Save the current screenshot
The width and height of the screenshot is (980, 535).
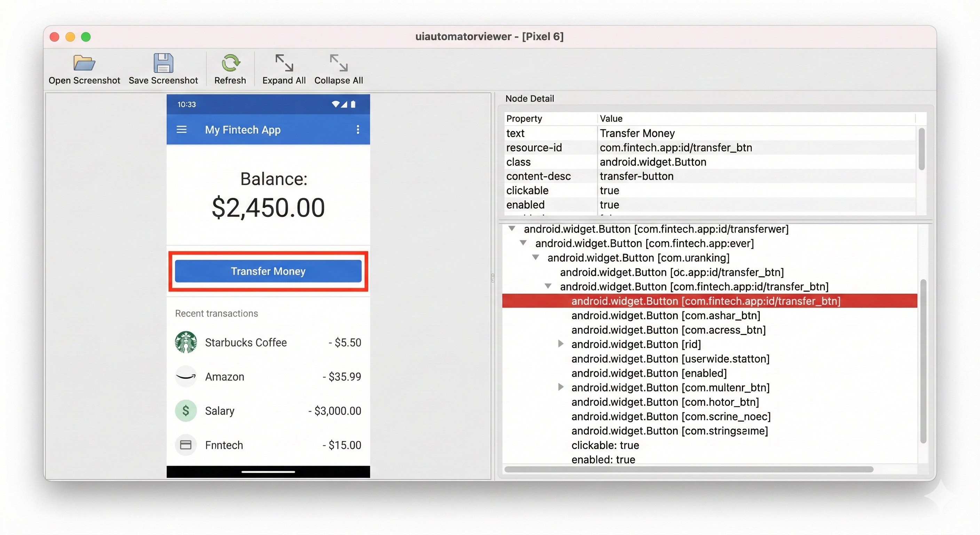click(x=164, y=69)
